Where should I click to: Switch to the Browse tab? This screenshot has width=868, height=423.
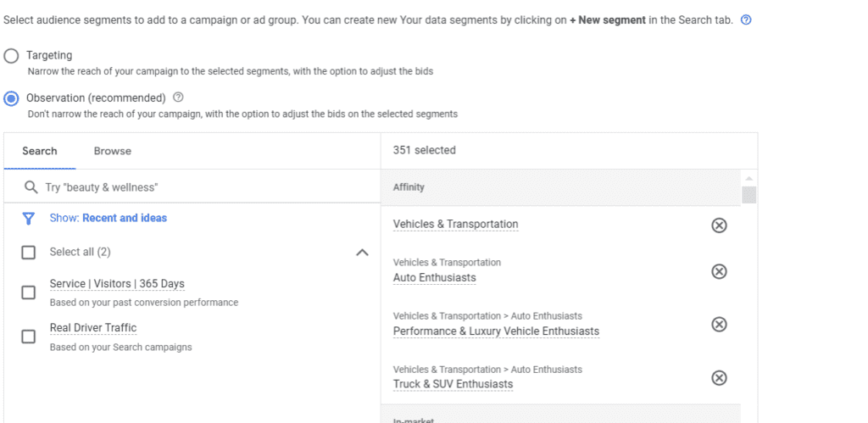pyautogui.click(x=113, y=151)
